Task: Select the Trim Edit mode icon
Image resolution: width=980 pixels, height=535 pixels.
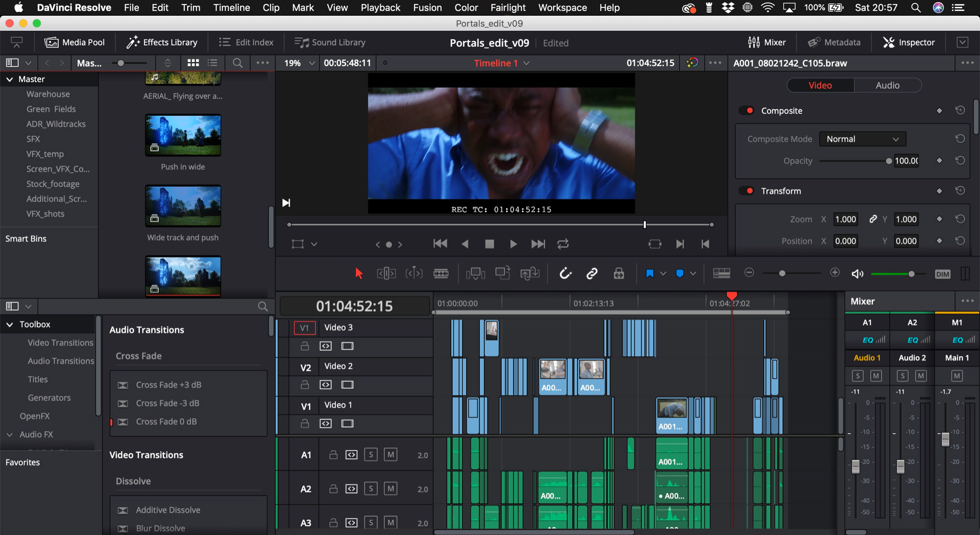Action: point(385,273)
